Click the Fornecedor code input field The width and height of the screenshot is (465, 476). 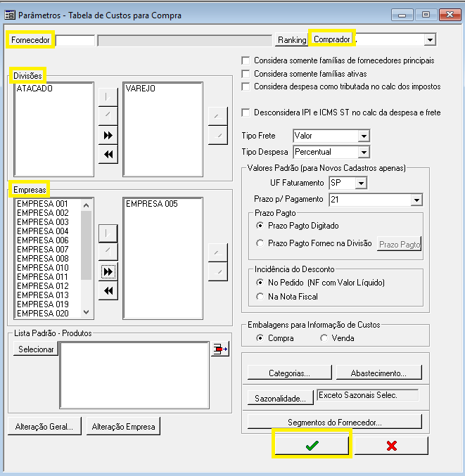[x=75, y=40]
